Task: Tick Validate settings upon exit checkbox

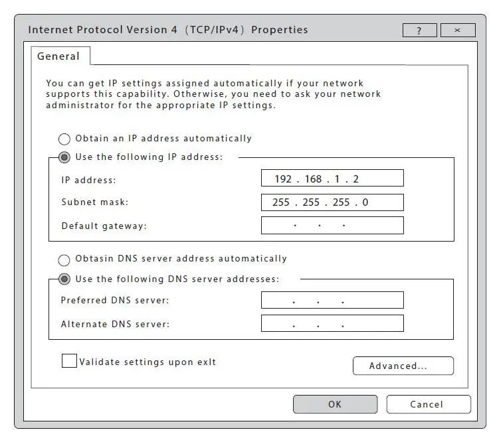Action: click(69, 362)
